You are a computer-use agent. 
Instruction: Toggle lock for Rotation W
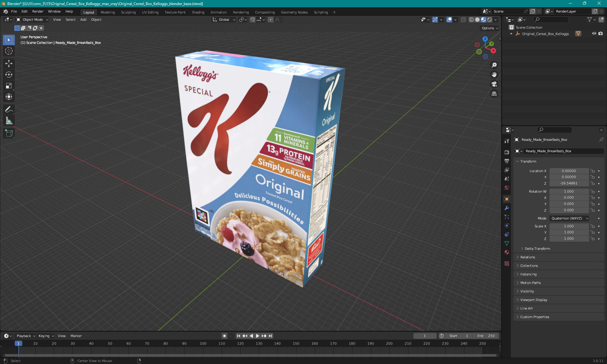click(x=593, y=191)
